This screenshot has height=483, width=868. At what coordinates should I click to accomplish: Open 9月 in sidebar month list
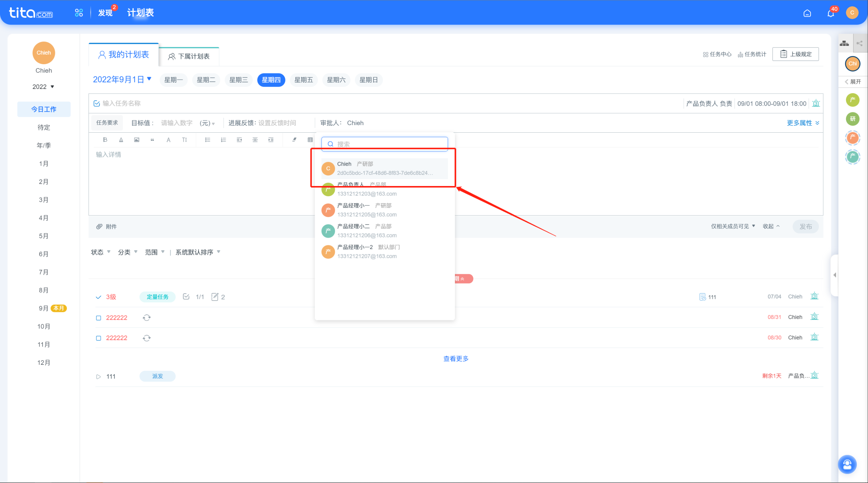click(x=43, y=308)
